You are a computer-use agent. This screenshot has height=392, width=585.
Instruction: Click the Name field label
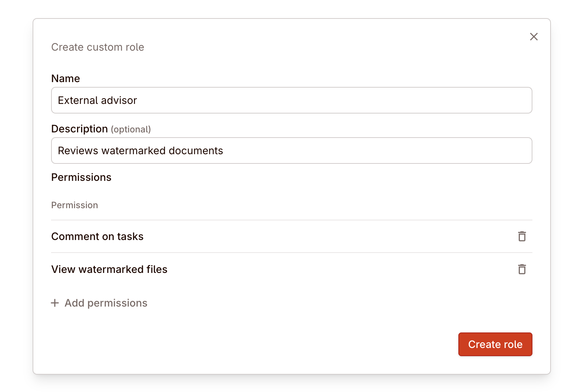pyautogui.click(x=66, y=78)
